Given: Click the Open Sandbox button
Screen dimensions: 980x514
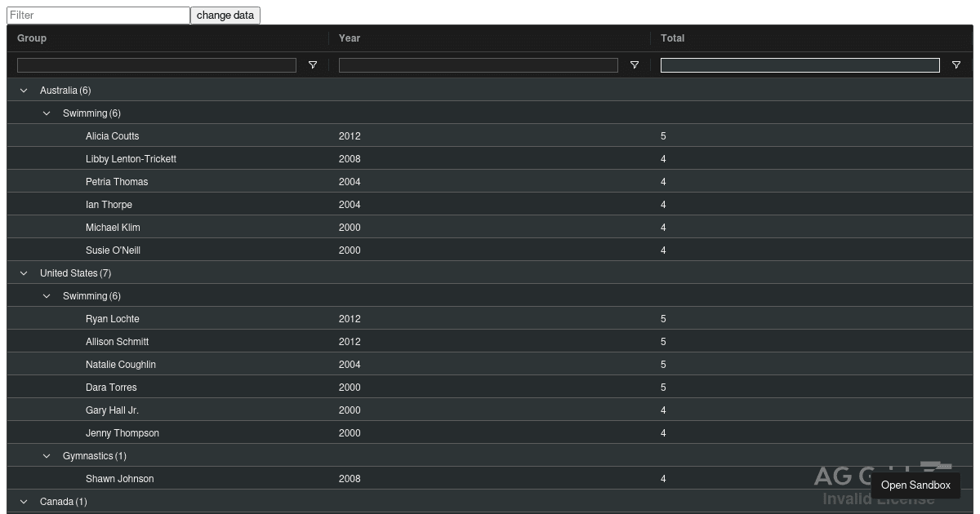Looking at the screenshot, I should pos(916,485).
